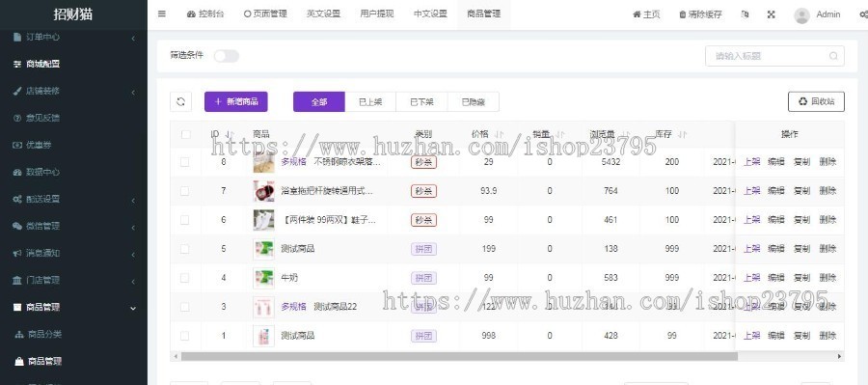Screen dimensions: 868x385
Task: Click the Admin user avatar
Action: [801, 15]
